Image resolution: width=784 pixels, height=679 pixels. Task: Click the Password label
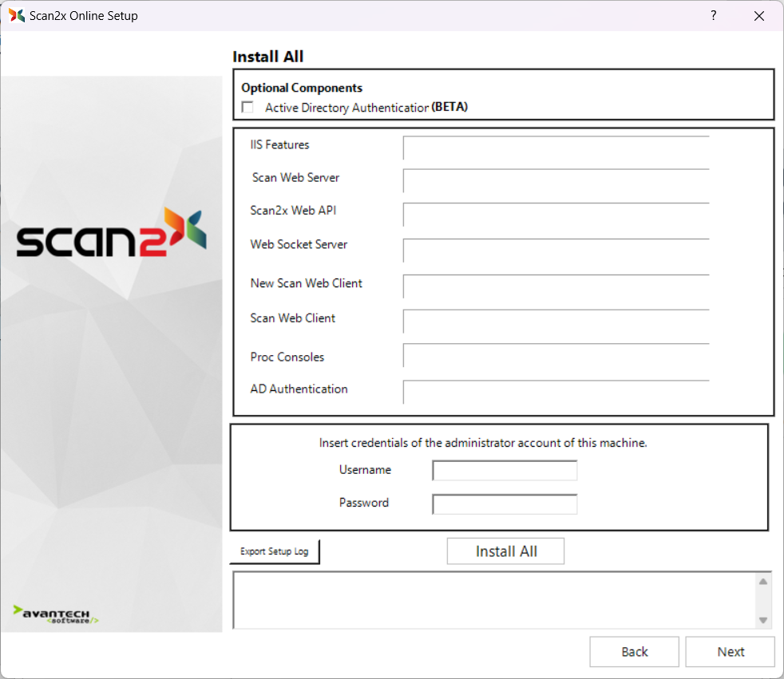pyautogui.click(x=363, y=503)
